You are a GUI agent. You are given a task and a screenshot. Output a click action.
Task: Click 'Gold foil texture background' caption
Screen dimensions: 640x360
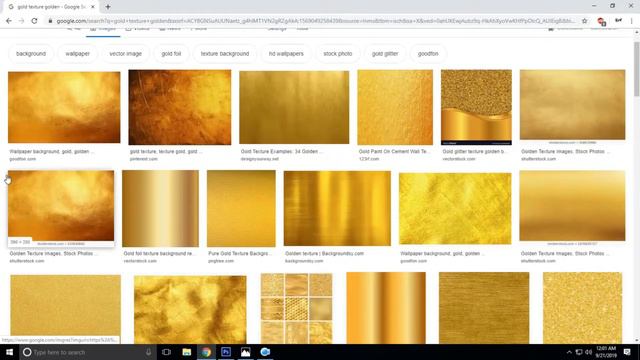(x=159, y=253)
